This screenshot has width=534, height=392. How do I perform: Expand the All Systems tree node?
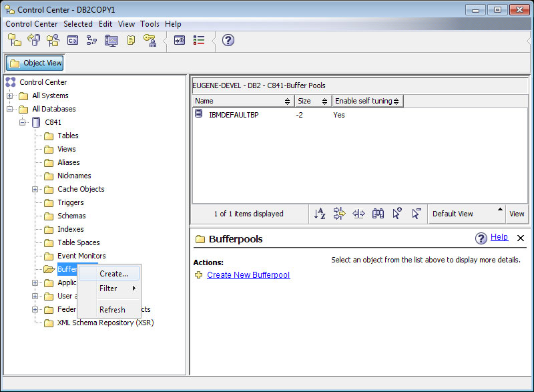tap(10, 95)
